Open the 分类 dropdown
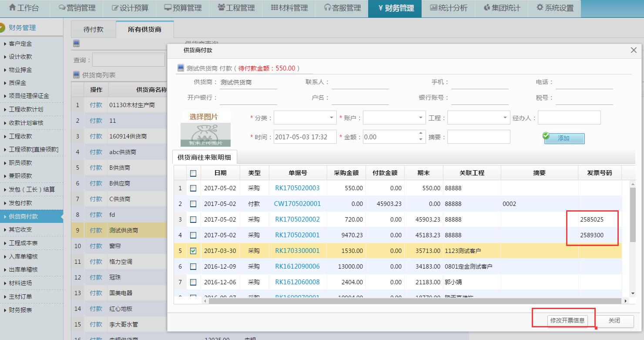644x340 pixels. click(331, 118)
